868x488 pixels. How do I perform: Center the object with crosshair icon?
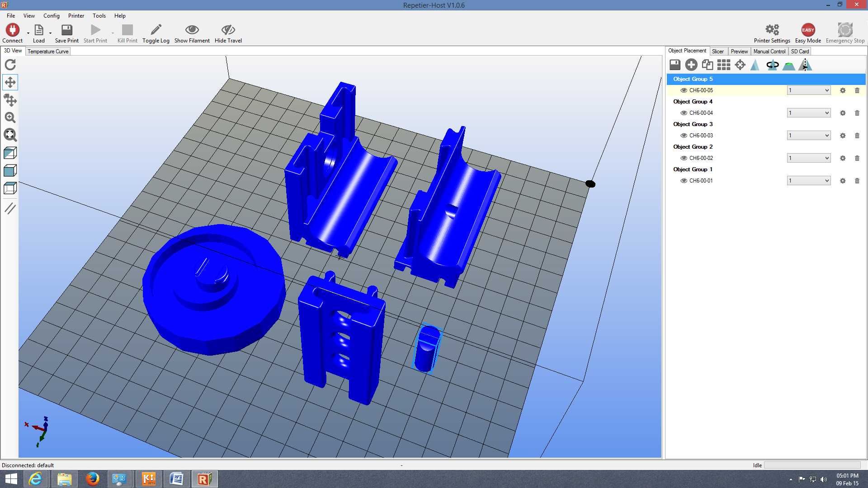tap(740, 65)
